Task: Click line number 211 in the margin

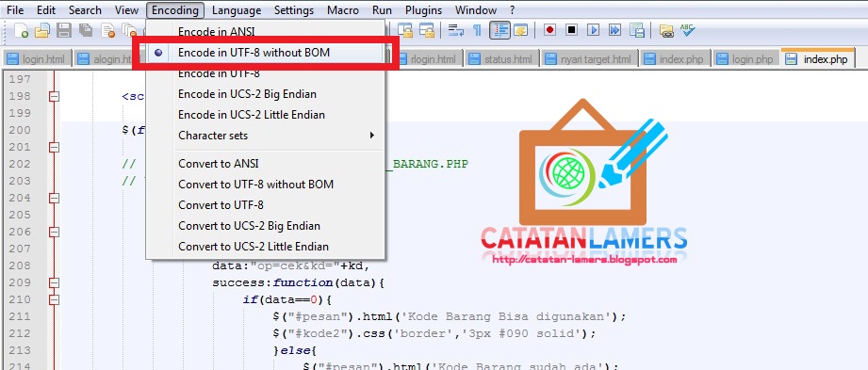Action: pos(21,316)
